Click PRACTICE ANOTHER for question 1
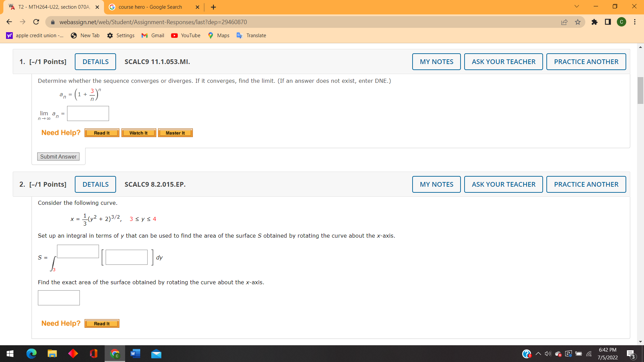644x362 pixels. pyautogui.click(x=586, y=62)
